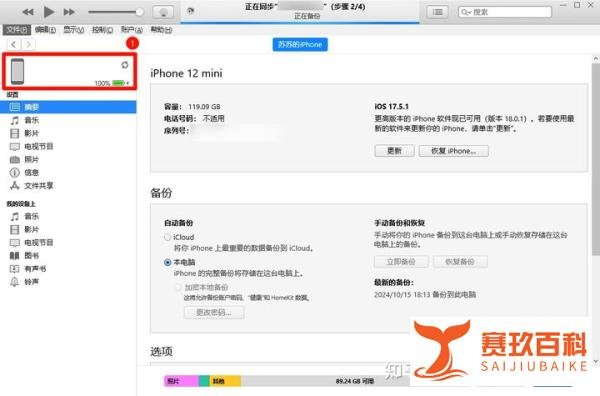The height and width of the screenshot is (396, 600).
Task: Adjust the volume slider knob
Action: (x=139, y=12)
